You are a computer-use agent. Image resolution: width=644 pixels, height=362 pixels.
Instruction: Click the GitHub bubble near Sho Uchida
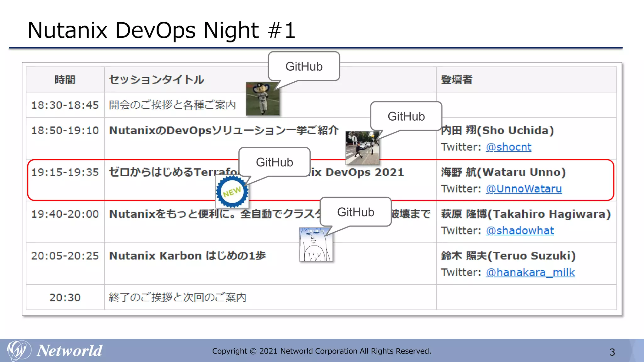[406, 116]
